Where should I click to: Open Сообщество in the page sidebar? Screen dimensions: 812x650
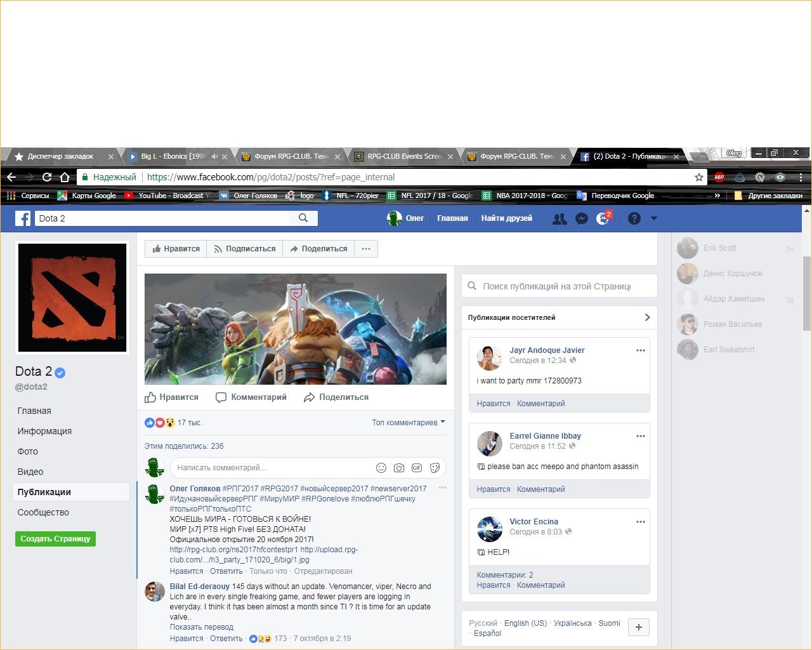[x=43, y=512]
